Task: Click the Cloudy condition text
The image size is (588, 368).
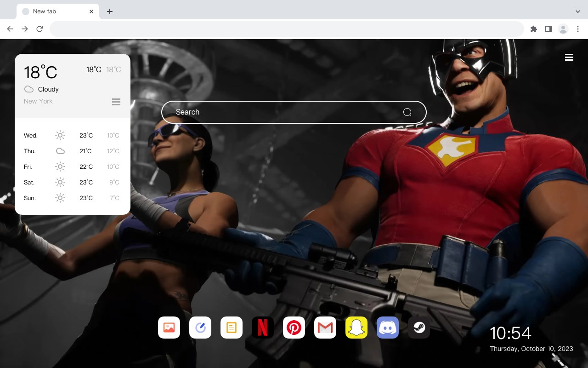Action: coord(48,89)
